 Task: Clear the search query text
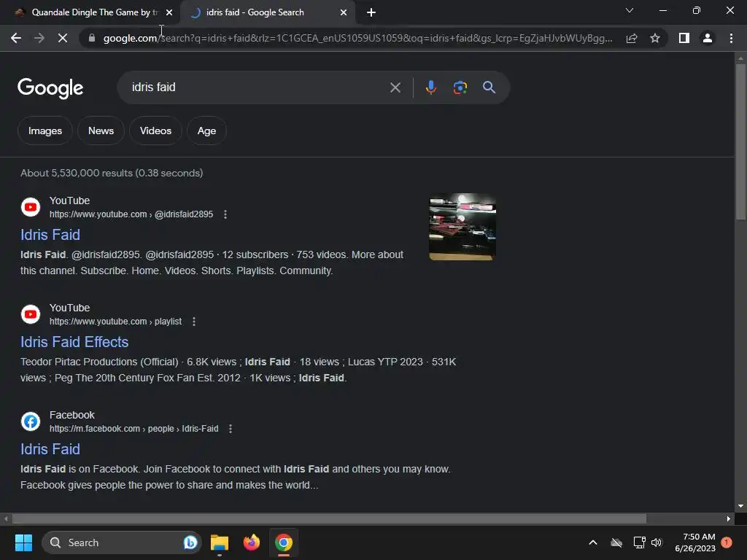pyautogui.click(x=395, y=87)
